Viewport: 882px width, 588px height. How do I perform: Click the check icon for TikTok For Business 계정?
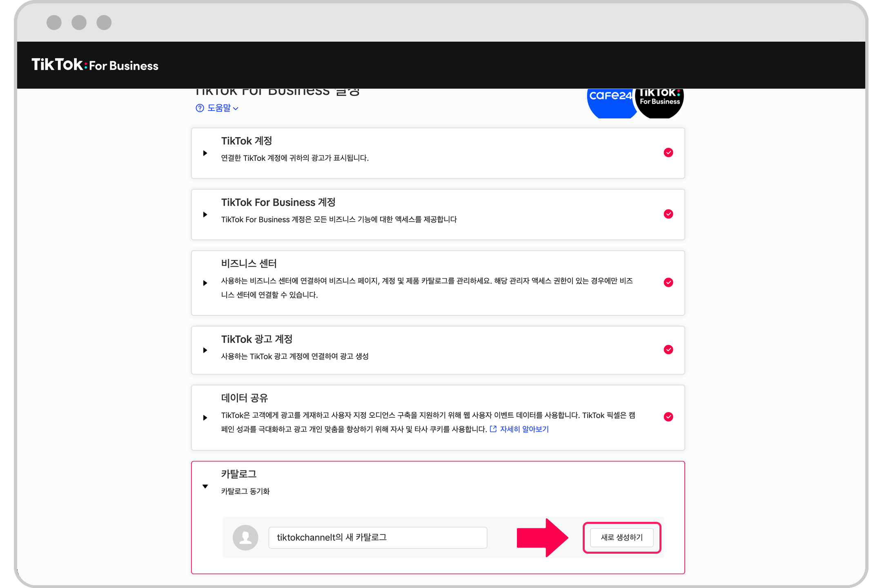(x=668, y=214)
